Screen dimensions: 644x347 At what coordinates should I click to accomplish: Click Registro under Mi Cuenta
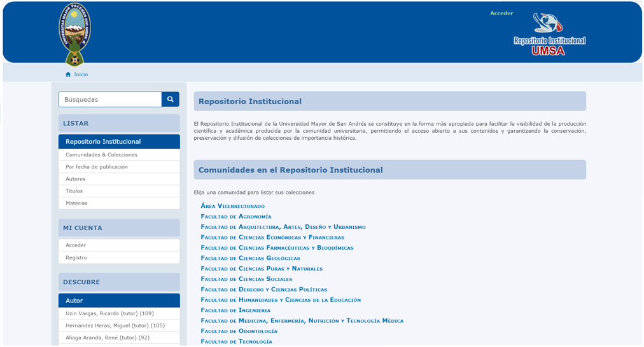(x=76, y=257)
